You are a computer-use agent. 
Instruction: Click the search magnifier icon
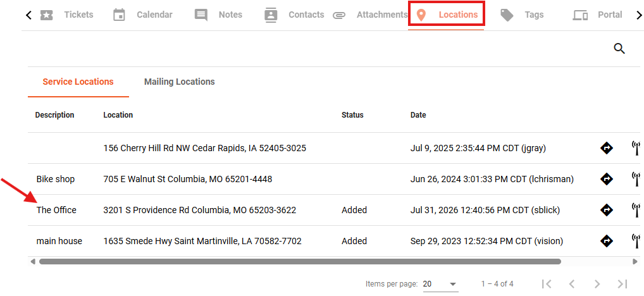[x=619, y=49]
